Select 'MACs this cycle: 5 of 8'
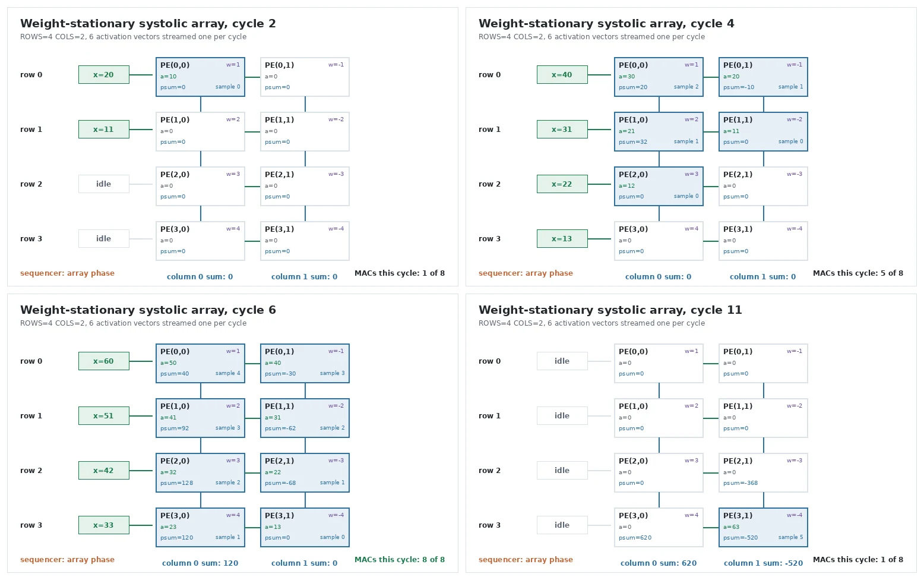The image size is (924, 580). (858, 273)
